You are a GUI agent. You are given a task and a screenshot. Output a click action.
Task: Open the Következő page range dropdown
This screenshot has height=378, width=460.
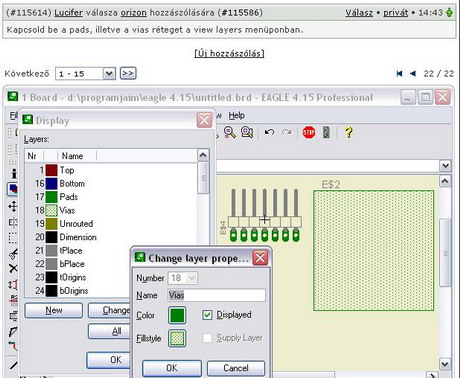tap(109, 74)
